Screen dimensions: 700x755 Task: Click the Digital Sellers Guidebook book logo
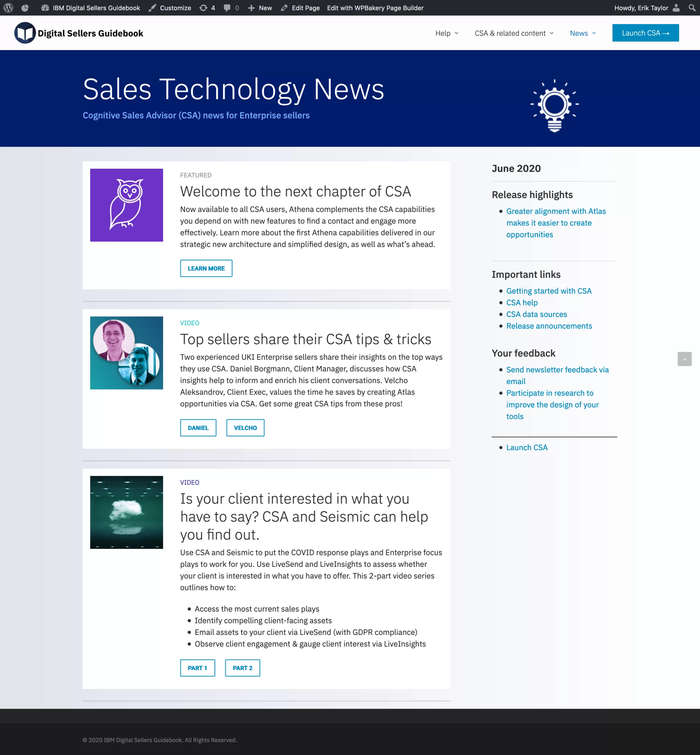tap(25, 33)
